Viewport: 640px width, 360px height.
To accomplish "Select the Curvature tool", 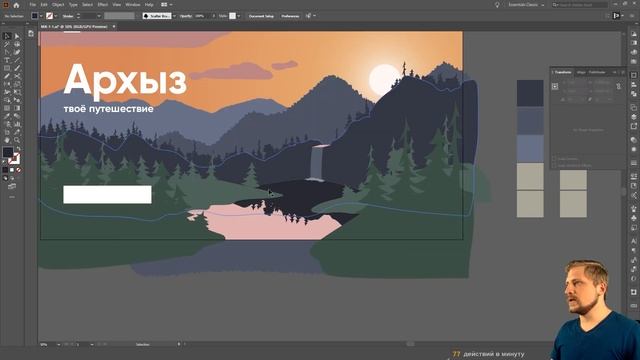I will [17, 52].
